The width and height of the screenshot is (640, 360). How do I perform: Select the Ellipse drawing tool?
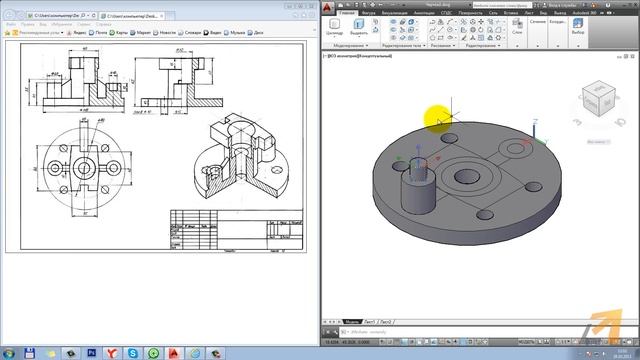coord(450,38)
